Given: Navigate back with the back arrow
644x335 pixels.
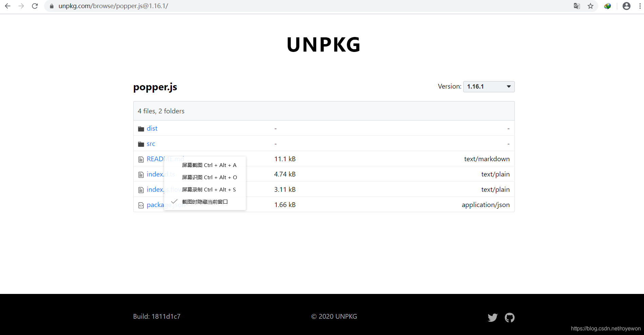Looking at the screenshot, I should [x=7, y=6].
